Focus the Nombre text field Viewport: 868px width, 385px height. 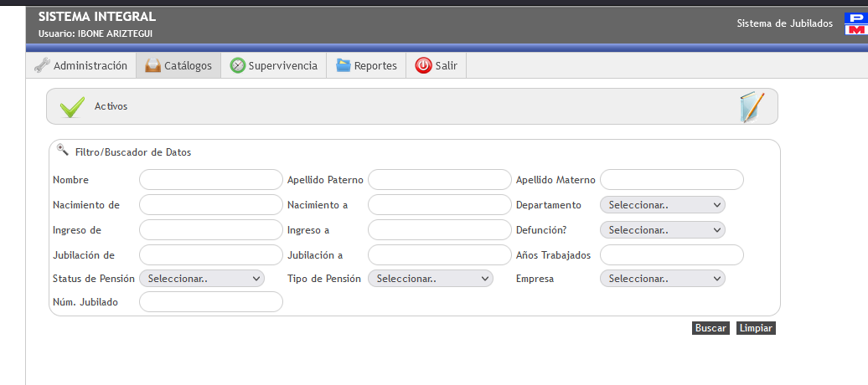click(x=211, y=180)
